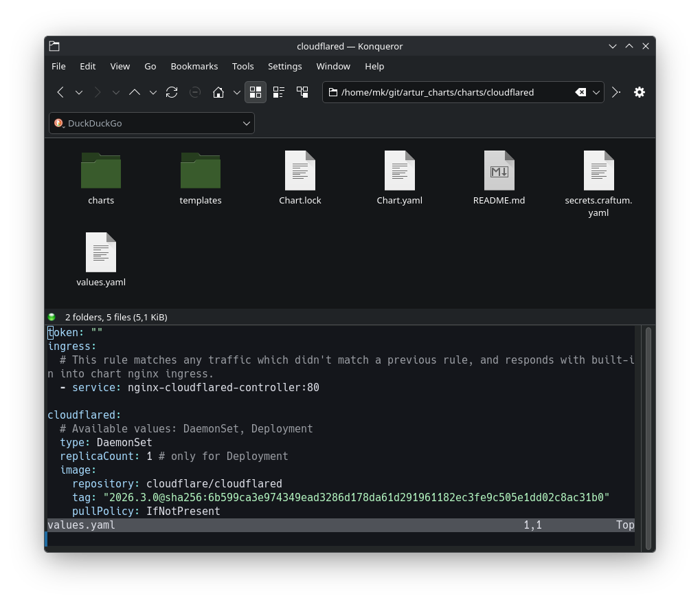Place cursor on 'token:' line
This screenshot has height=605, width=700.
75,333
